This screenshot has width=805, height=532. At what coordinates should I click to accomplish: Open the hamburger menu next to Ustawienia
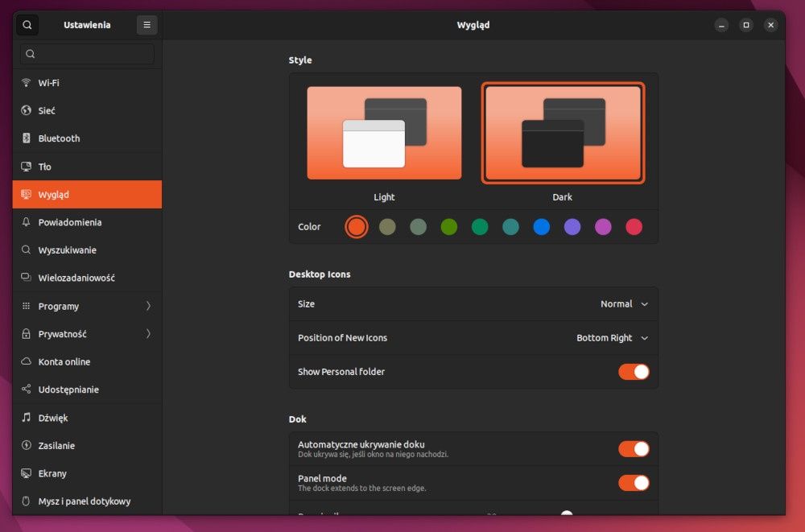147,25
